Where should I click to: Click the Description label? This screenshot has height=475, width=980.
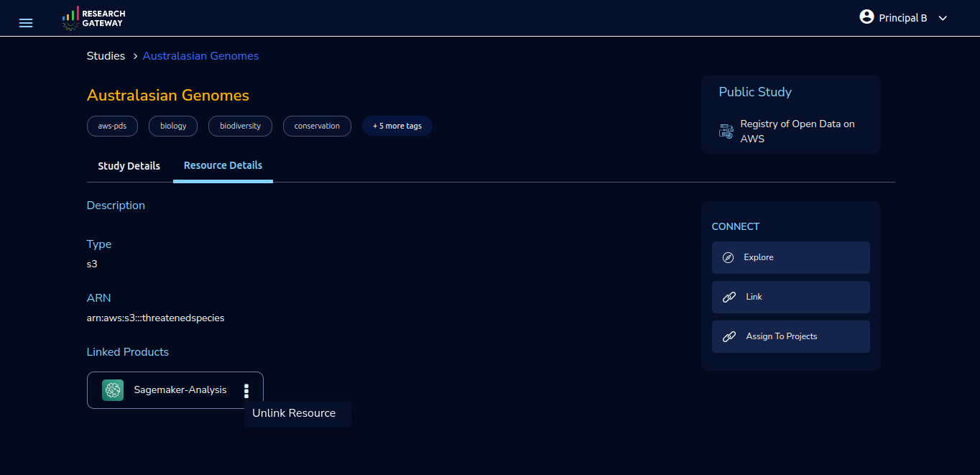point(116,206)
